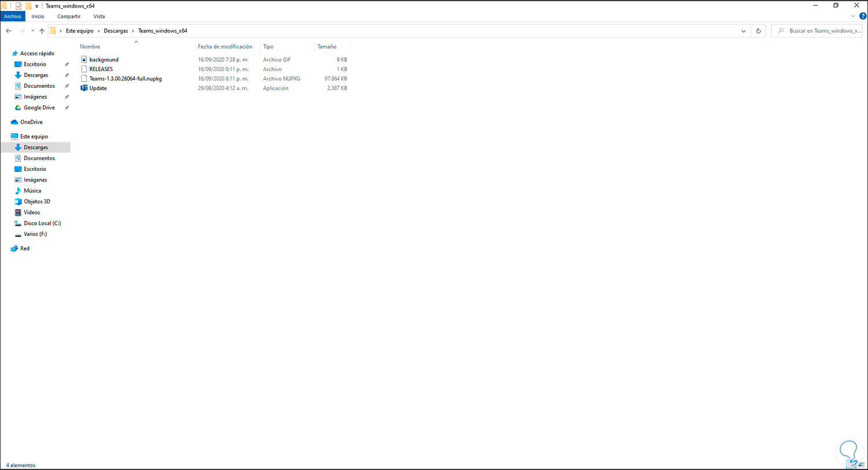Open the Videos folder in sidebar
The height and width of the screenshot is (470, 868).
[32, 213]
